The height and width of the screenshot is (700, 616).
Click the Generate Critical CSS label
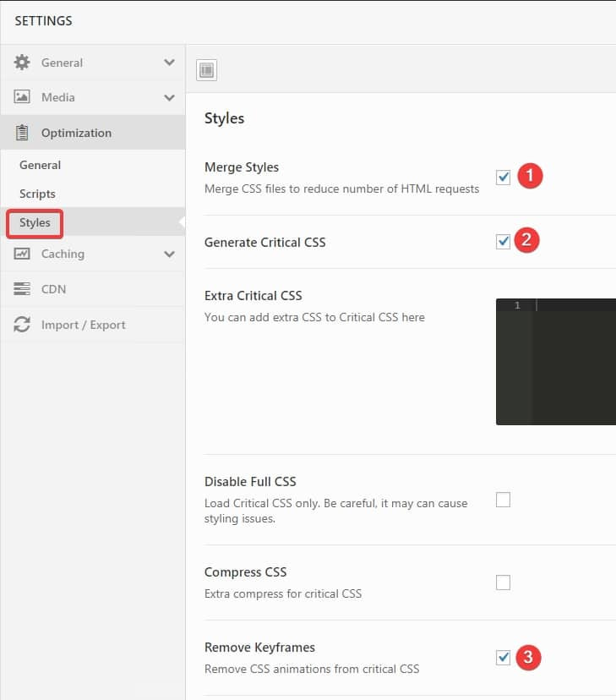pos(265,242)
